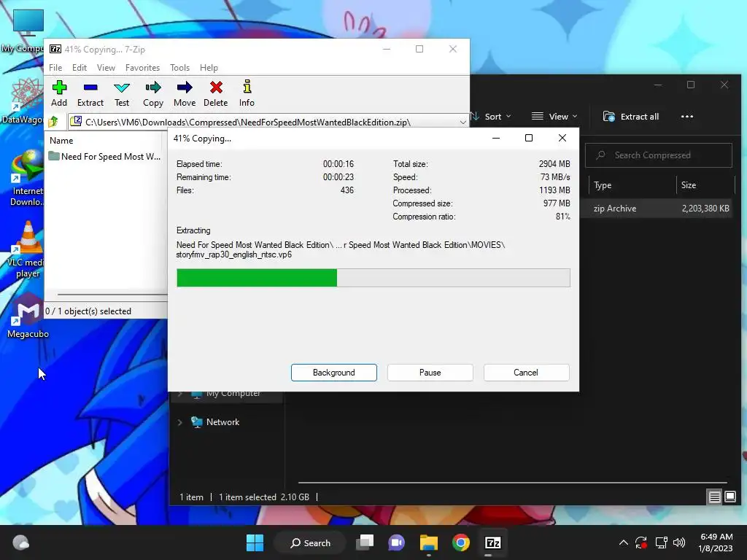The width and height of the screenshot is (747, 560).
Task: Click the Delete toolbar icon in 7-Zip
Action: (216, 93)
